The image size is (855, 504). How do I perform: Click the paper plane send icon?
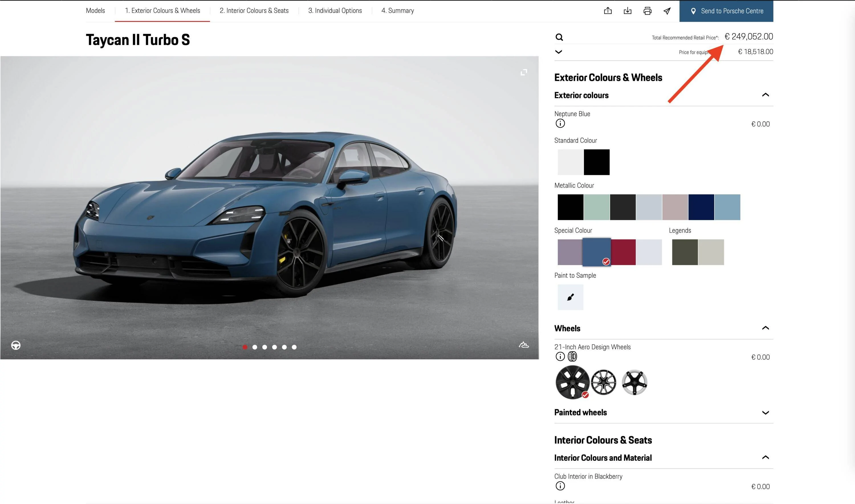[x=667, y=11]
